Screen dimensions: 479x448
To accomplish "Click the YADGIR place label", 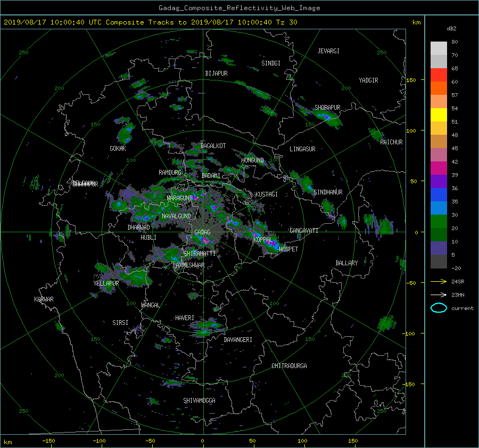I will 368,80.
